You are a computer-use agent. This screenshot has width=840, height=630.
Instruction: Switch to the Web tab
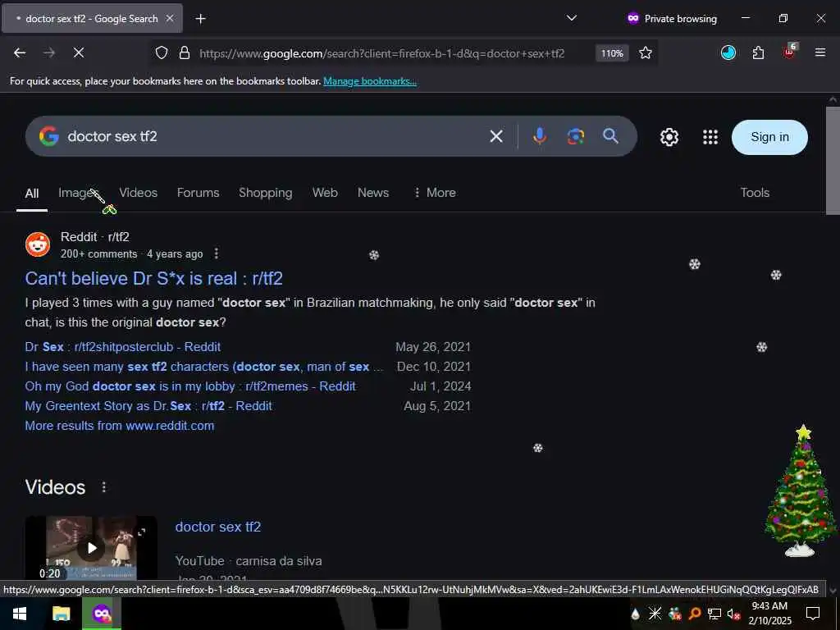click(x=325, y=192)
